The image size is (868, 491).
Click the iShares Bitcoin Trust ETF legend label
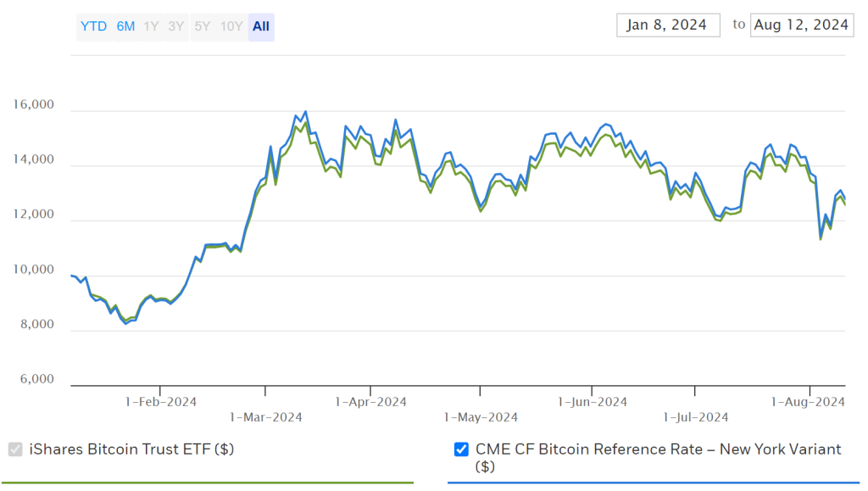[131, 449]
